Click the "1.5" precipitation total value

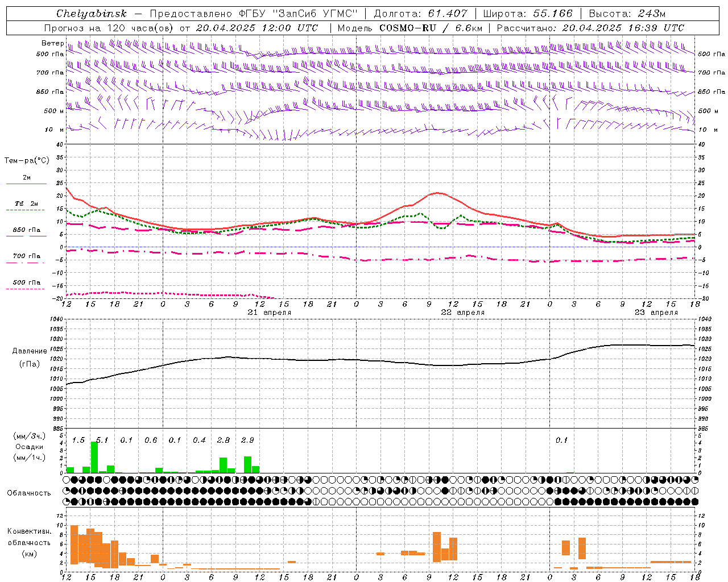coord(78,440)
